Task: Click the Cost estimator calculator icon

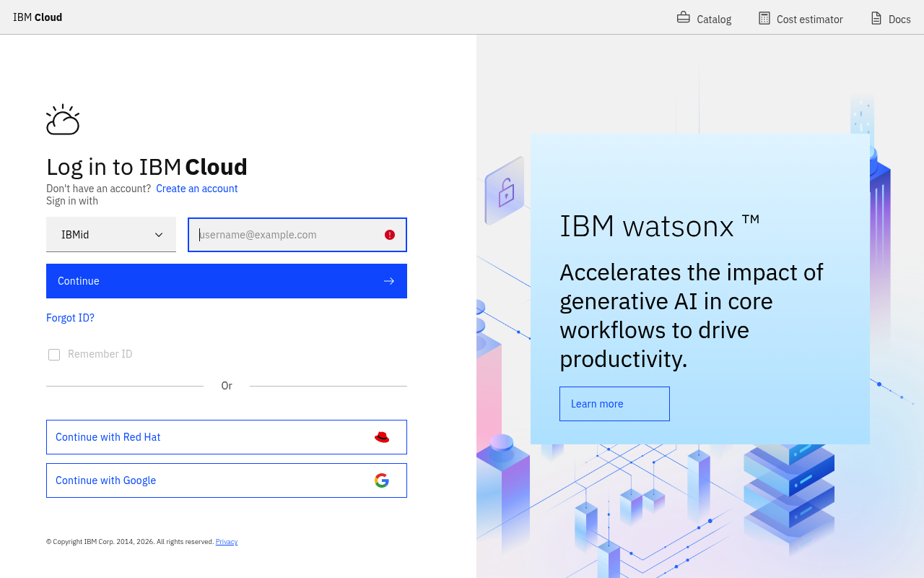Action: point(764,18)
